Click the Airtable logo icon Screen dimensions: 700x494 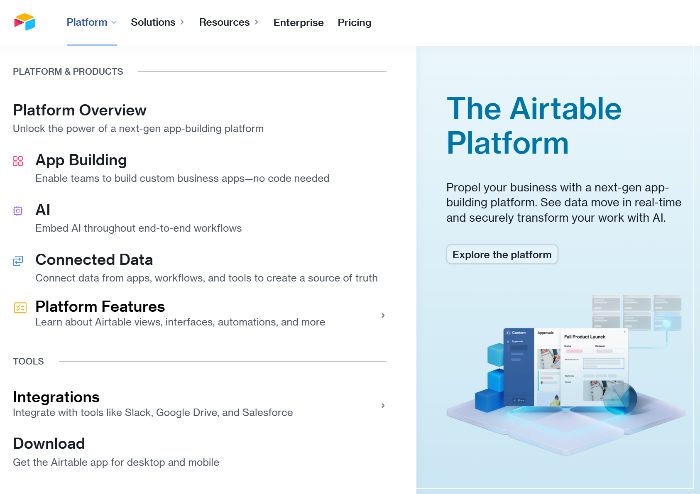click(25, 22)
